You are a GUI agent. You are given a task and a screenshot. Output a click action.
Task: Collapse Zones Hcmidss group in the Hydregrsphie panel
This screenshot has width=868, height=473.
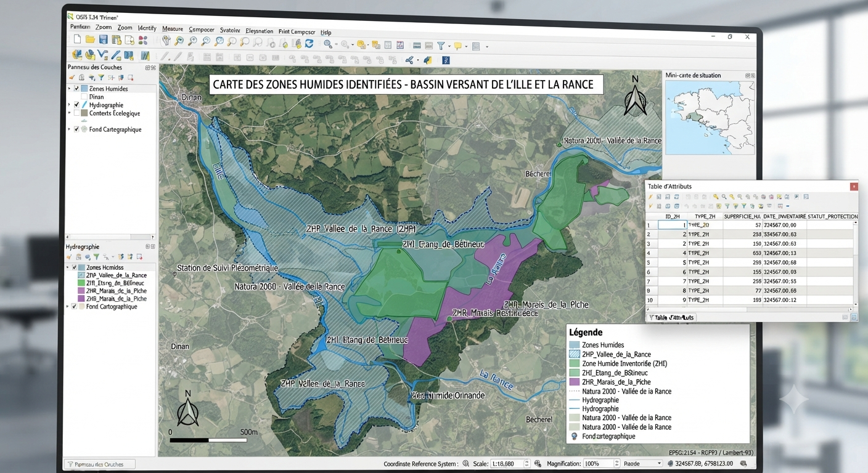point(68,268)
